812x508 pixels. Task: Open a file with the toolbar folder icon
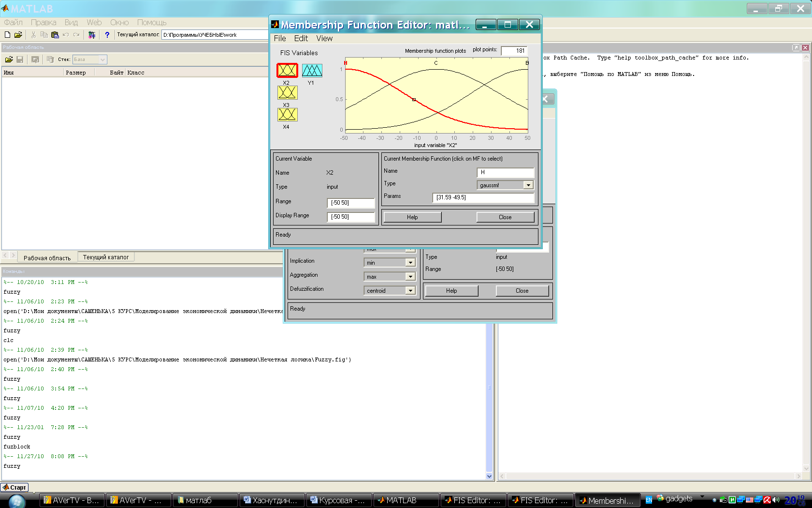click(18, 35)
